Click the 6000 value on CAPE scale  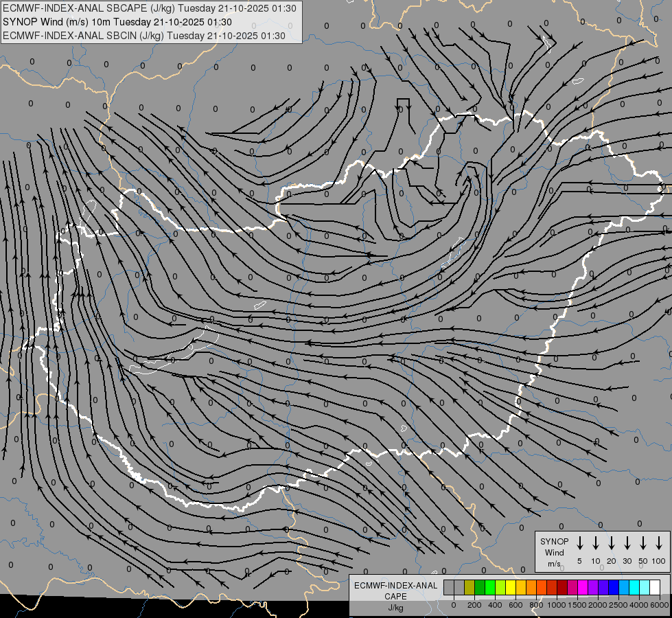659,605
